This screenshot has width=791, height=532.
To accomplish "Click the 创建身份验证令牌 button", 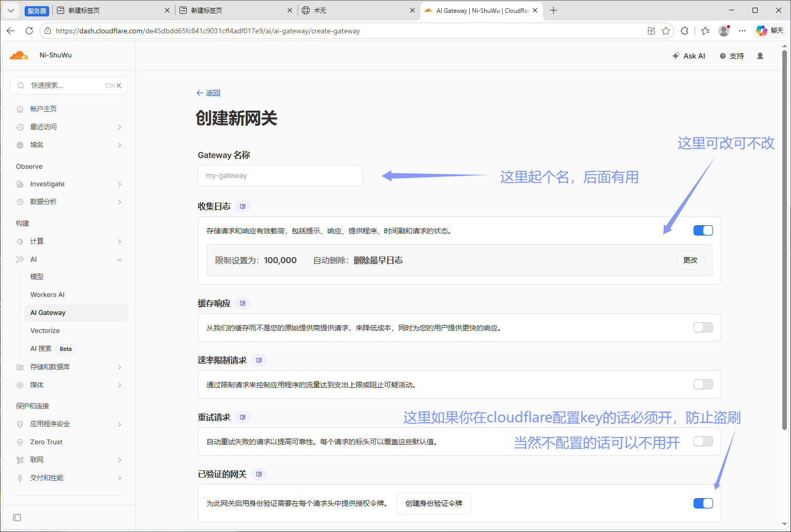I will point(433,503).
